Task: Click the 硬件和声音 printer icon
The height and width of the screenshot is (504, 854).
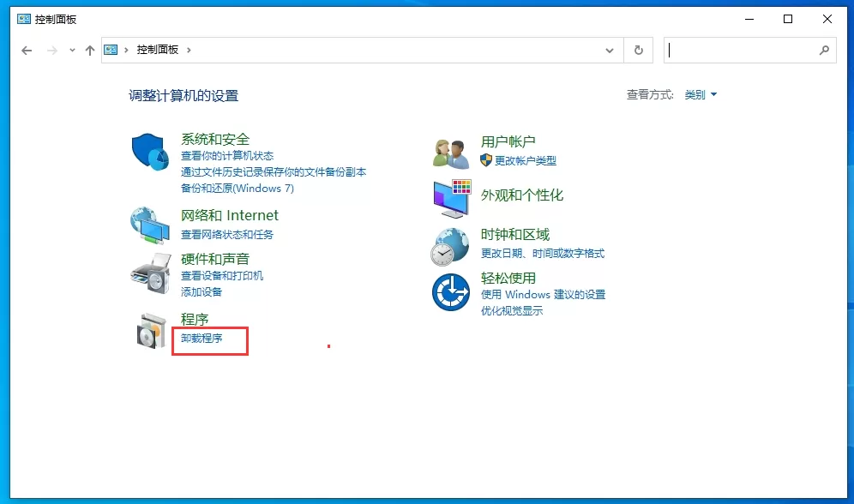Action: pos(150,270)
